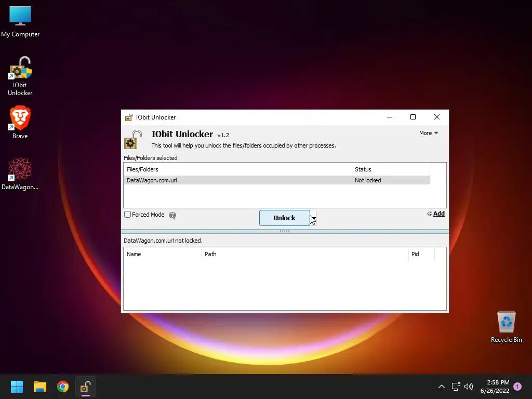Viewport: 532px width, 399px height.
Task: Select the DataWagon desktop shortcut
Action: click(20, 174)
